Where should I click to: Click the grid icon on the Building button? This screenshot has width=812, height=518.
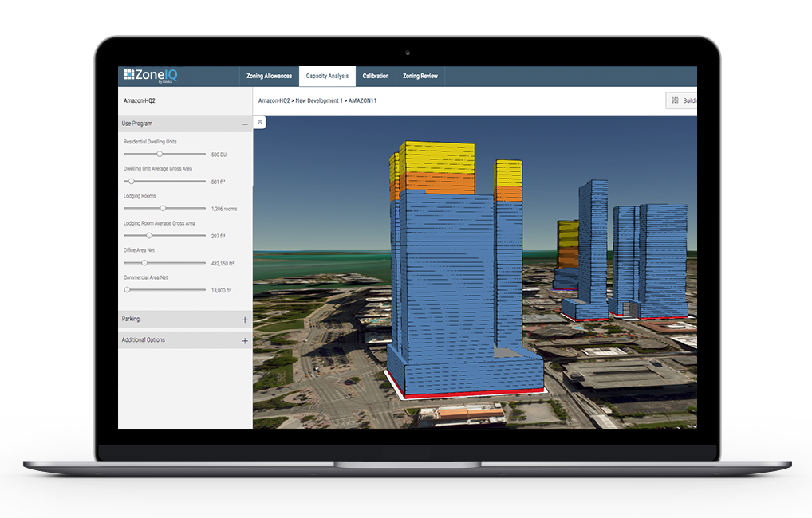[x=675, y=100]
